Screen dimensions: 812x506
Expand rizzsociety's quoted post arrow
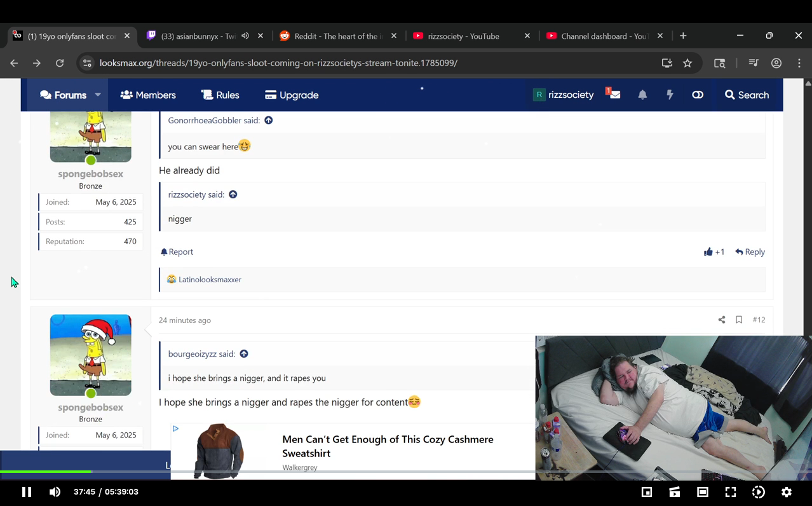point(233,195)
